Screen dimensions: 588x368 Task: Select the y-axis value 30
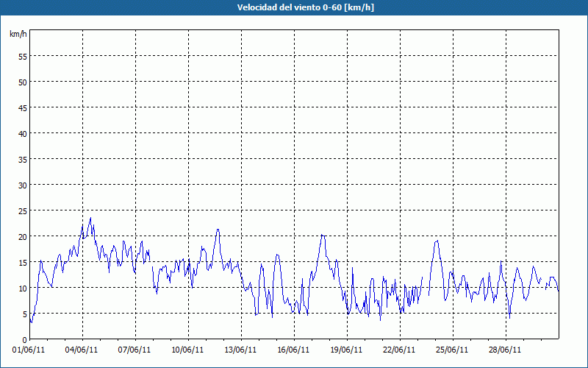point(23,185)
